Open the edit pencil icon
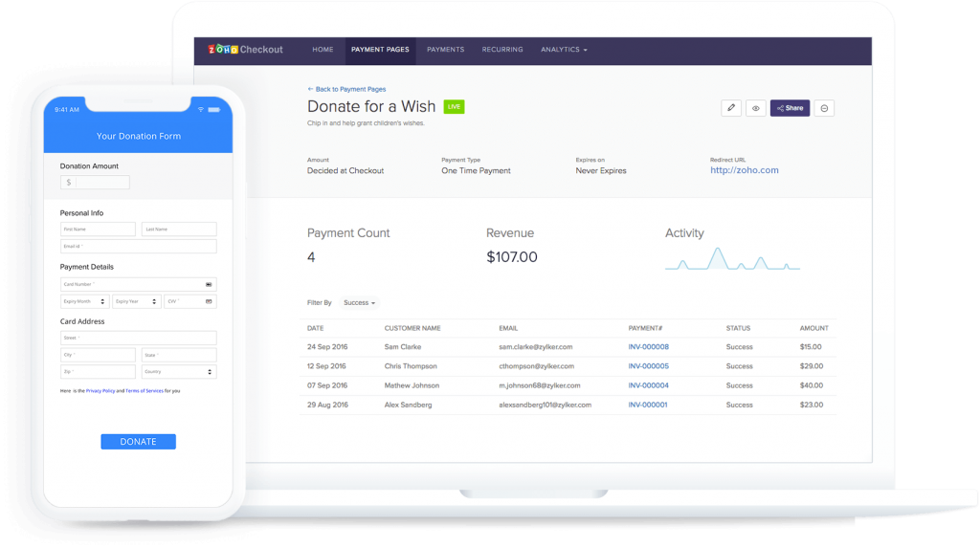 click(730, 108)
